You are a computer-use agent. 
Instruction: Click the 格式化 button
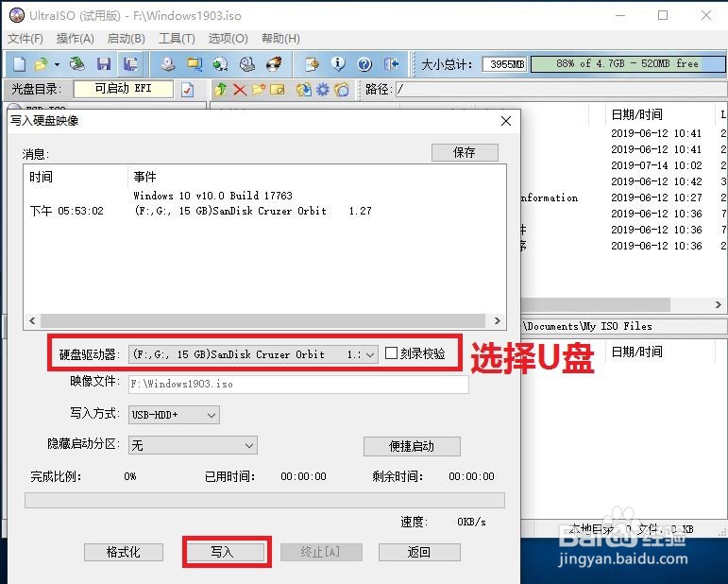click(x=124, y=552)
